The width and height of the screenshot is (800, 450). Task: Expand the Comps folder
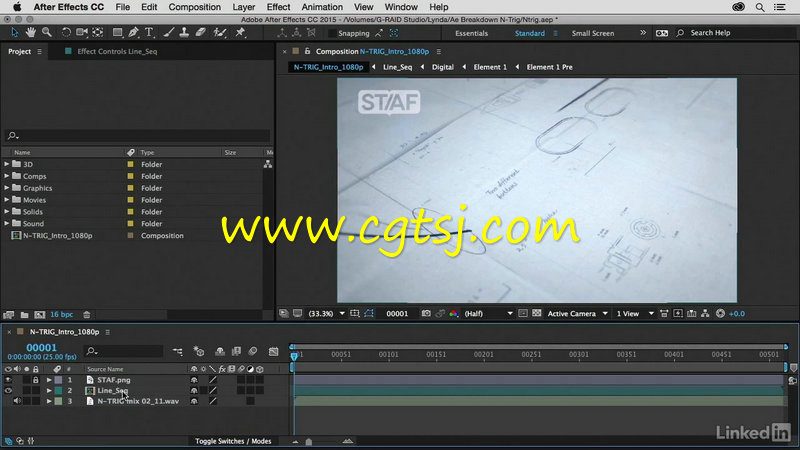coord(7,176)
